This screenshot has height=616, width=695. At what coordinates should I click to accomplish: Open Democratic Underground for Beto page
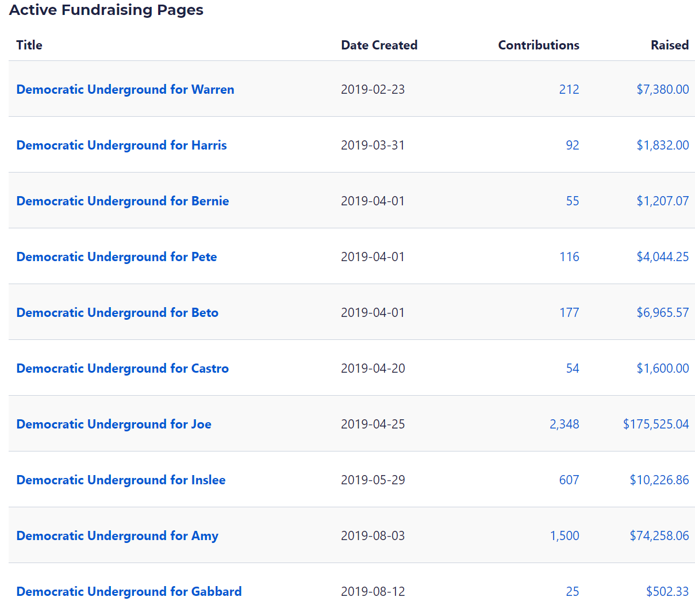(x=117, y=312)
